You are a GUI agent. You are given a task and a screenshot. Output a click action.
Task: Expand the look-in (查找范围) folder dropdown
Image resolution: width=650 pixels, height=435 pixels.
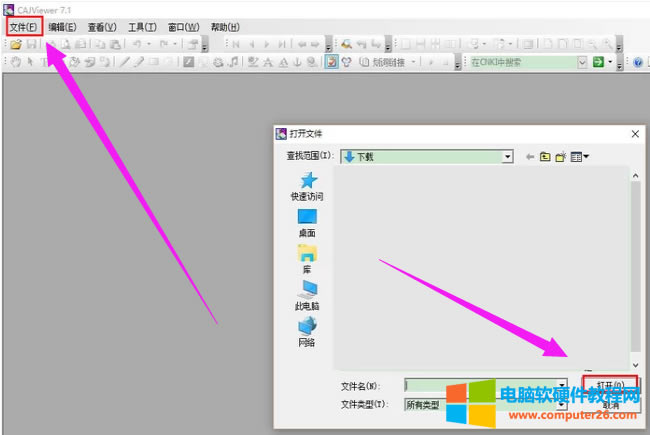(508, 157)
